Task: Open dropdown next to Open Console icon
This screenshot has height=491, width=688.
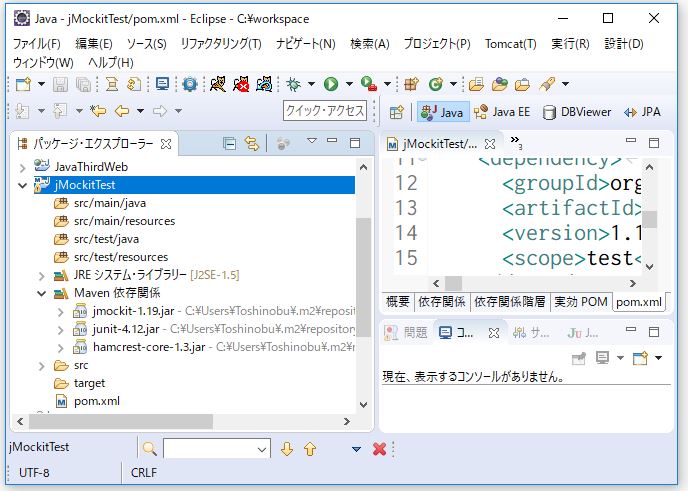Action: point(659,358)
